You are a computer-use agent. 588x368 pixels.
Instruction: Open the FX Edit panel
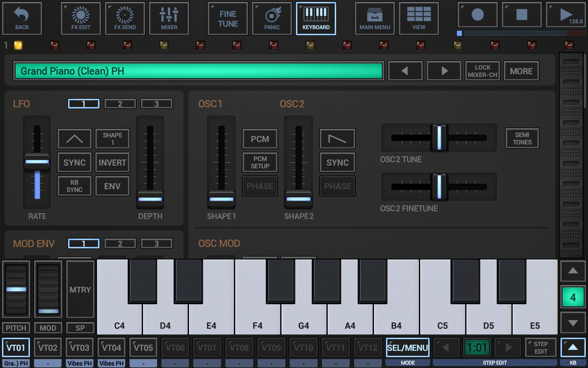pyautogui.click(x=80, y=18)
